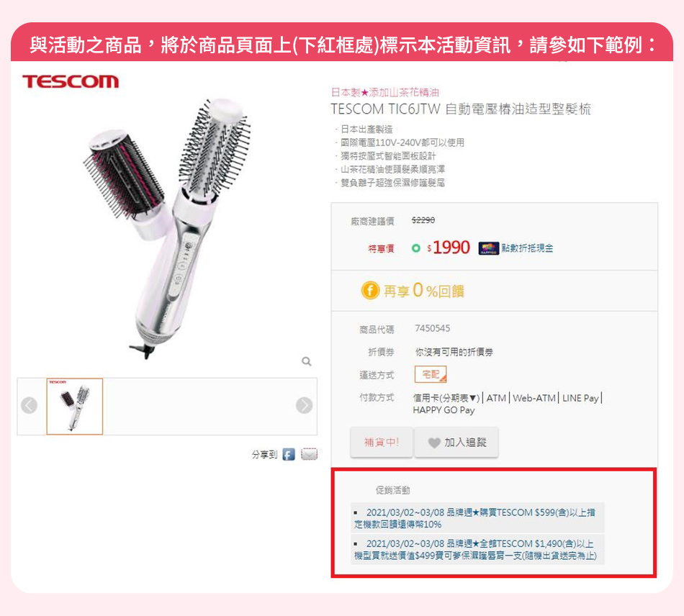Click the HAPPY GO points card icon
684x616 pixels.
pos(489,248)
